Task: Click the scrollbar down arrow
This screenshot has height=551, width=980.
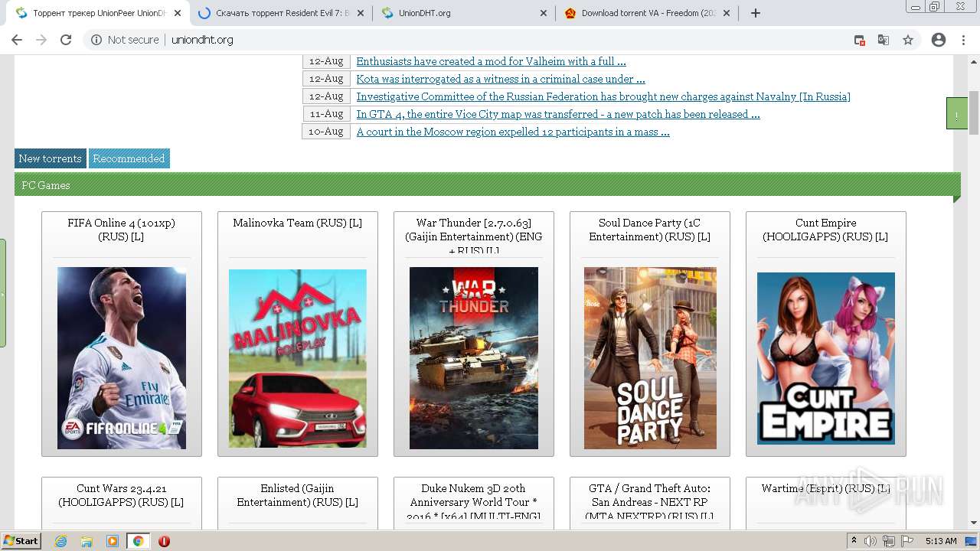Action: click(974, 523)
